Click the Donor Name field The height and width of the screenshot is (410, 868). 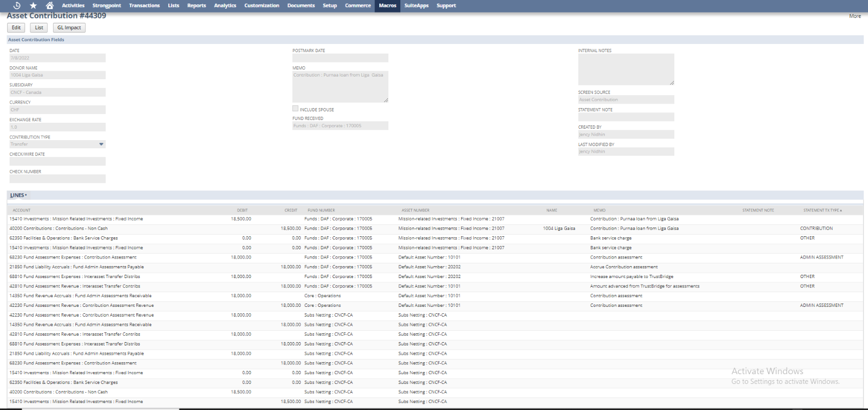tap(57, 75)
